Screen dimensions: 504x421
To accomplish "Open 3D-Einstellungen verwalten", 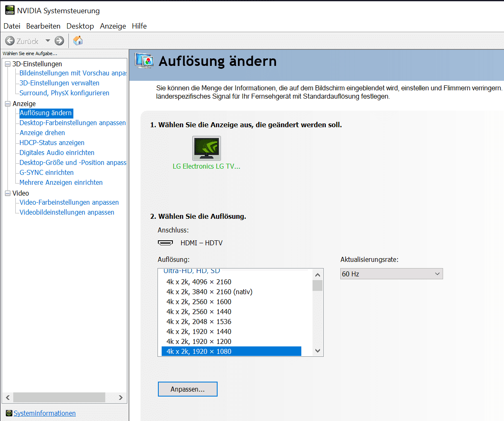I will pyautogui.click(x=59, y=83).
